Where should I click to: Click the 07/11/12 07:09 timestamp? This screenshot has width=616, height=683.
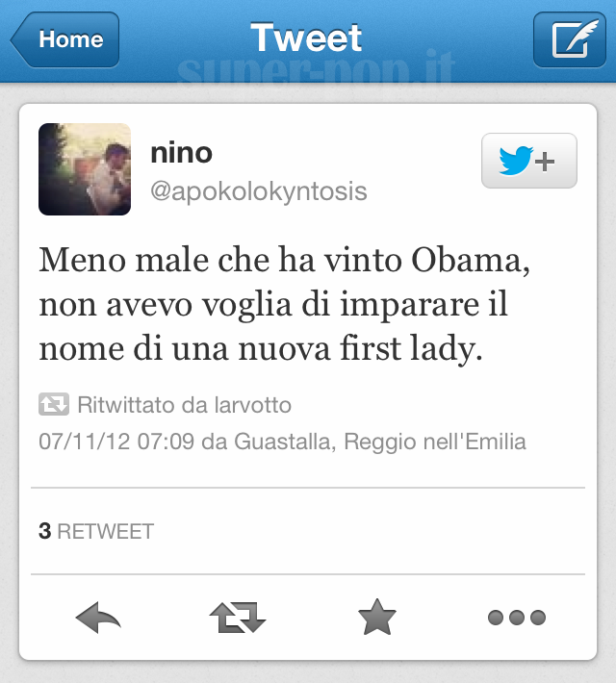click(116, 442)
